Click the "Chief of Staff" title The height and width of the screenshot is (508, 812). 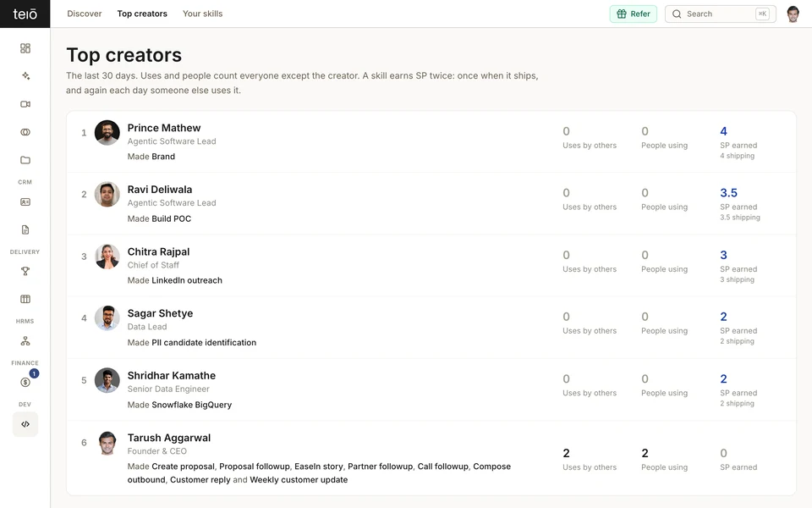153,265
